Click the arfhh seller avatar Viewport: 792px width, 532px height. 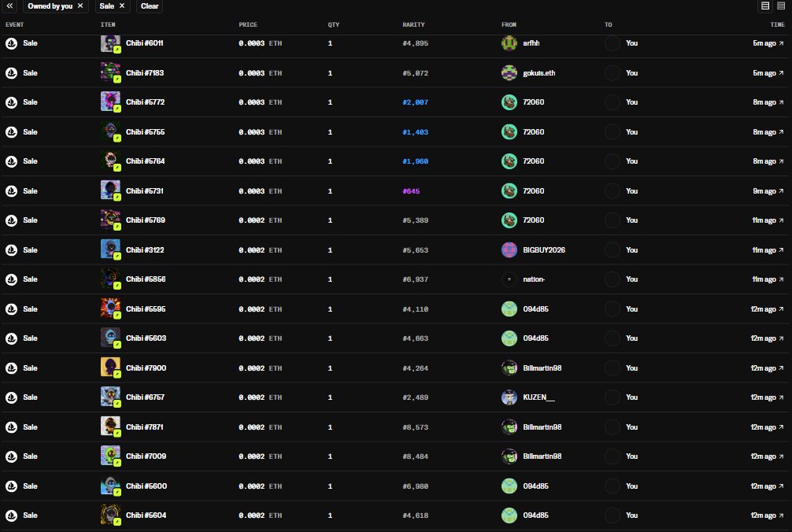509,43
